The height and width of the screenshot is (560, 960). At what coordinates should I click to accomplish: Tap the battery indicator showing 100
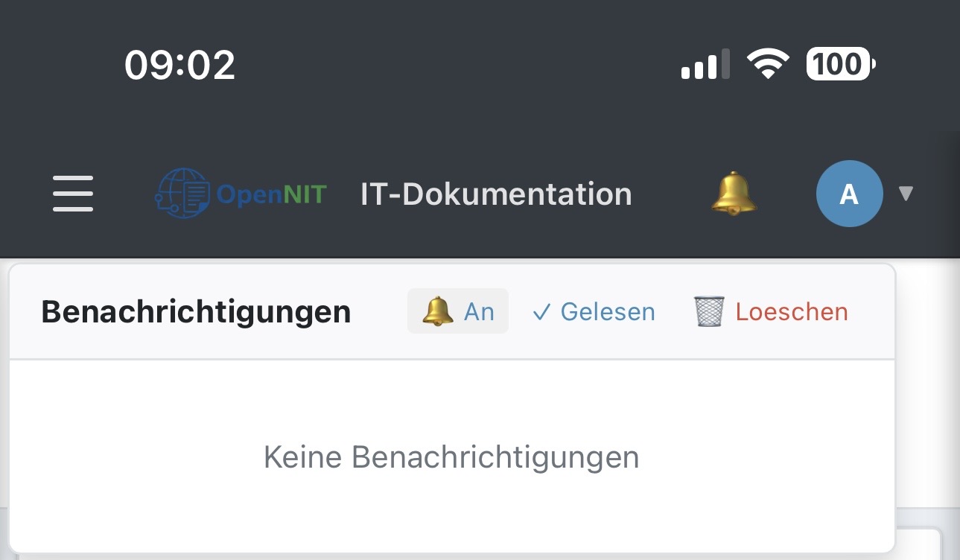click(x=840, y=65)
